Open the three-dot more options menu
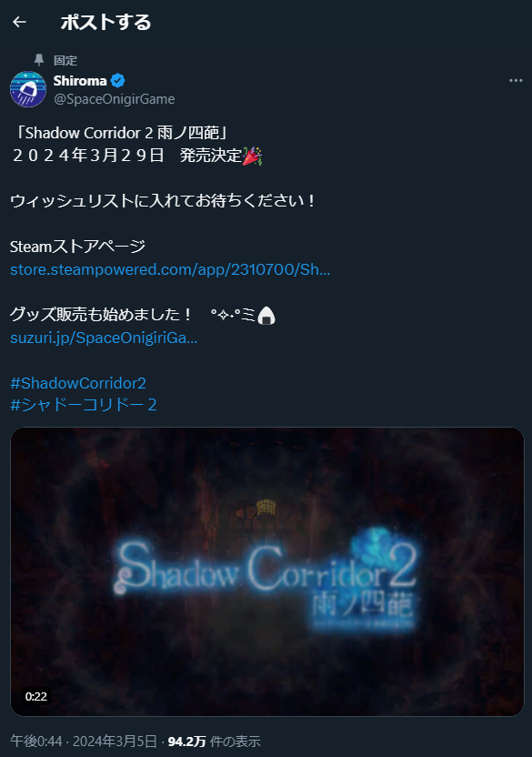Screen dimensions: 532x757 516,81
